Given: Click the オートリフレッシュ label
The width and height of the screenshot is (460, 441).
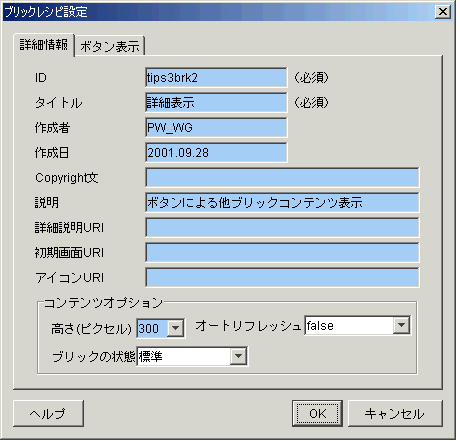Looking at the screenshot, I should coord(248,326).
